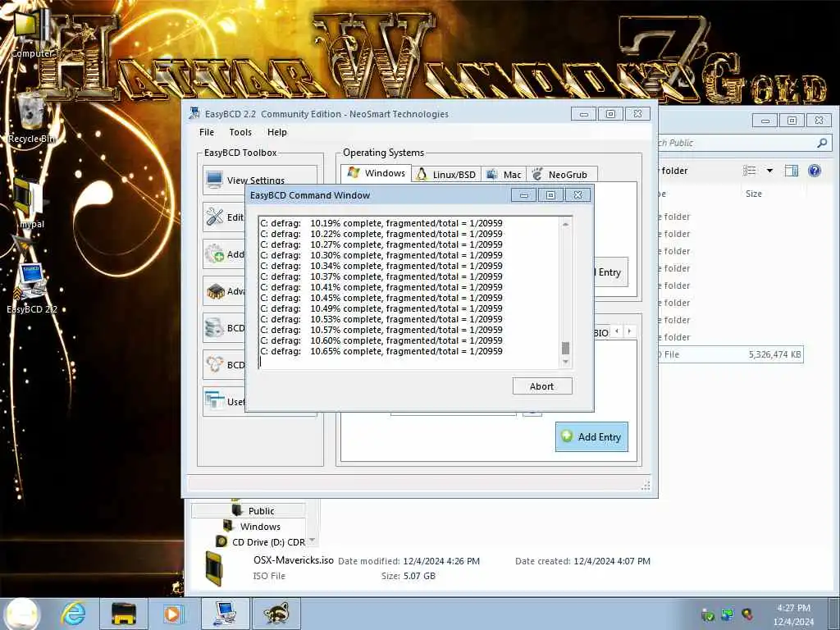
Task: Click the Advanced Settings chip icon
Action: [215, 291]
